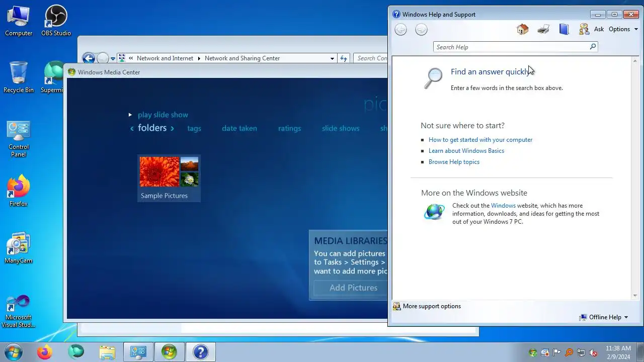Switch to Control Panel taskbar button

pyautogui.click(x=138, y=352)
